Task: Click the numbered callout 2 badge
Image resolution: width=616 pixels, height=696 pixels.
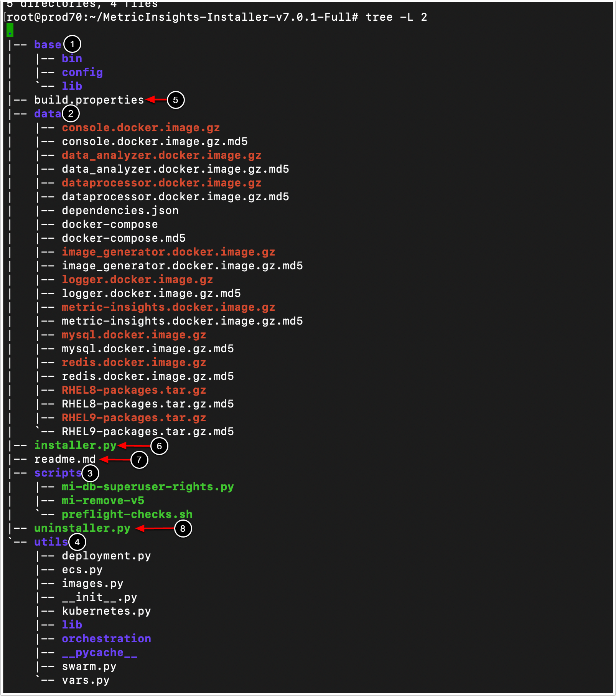Action: (x=71, y=114)
